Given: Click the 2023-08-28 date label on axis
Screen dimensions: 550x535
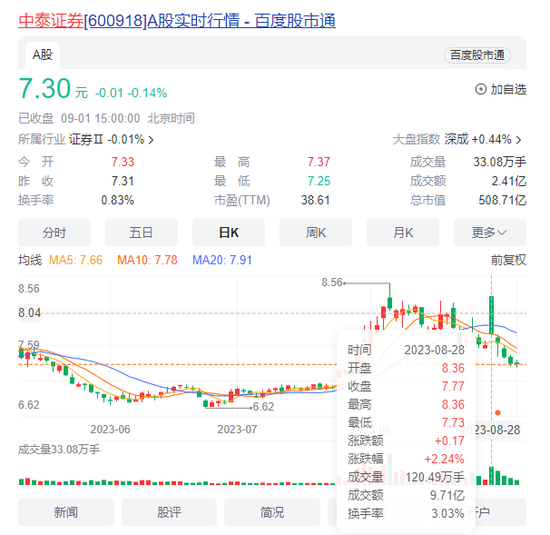Looking at the screenshot, I should point(491,429).
